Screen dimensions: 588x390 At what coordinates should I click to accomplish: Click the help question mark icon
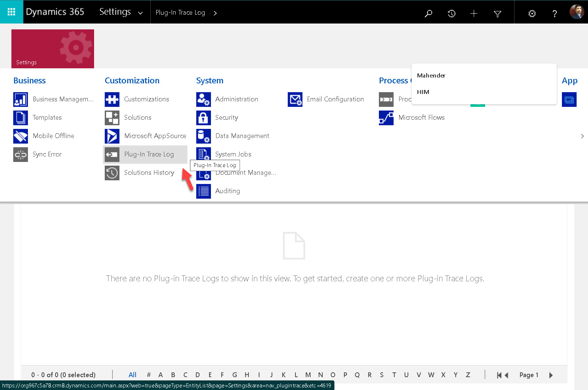[x=555, y=14]
